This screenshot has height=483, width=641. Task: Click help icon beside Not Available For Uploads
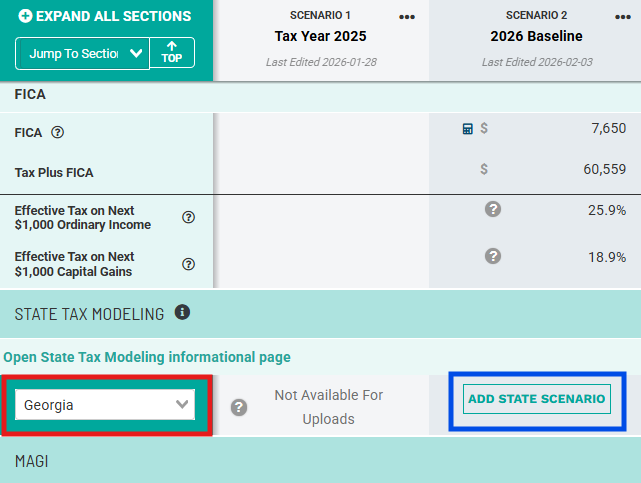coord(239,407)
